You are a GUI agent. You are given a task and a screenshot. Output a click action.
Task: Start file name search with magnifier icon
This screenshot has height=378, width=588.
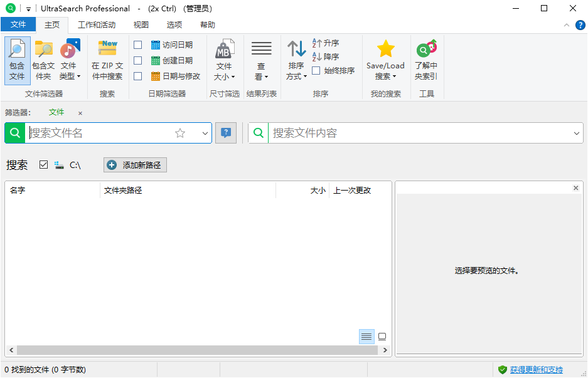[14, 132]
